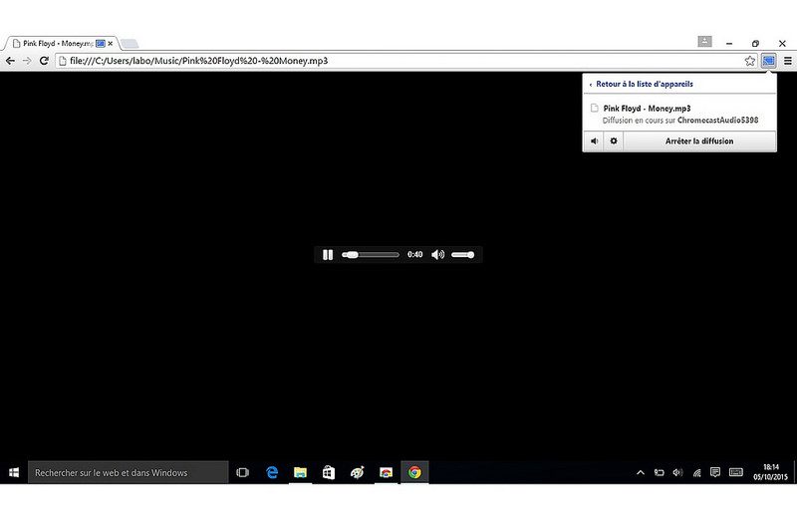Open the Chrome hamburger menu
Viewport: 797px width, 532px height.
[787, 61]
